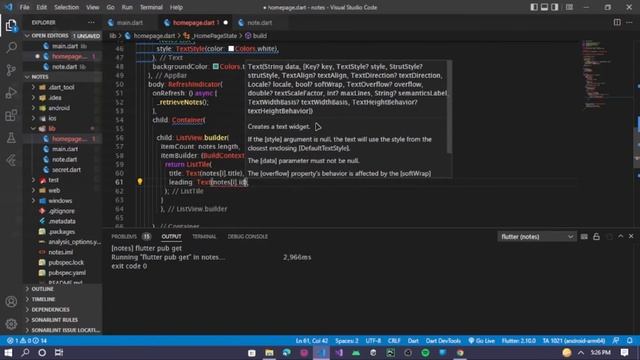Collapse the Open Editors section

click(27, 36)
